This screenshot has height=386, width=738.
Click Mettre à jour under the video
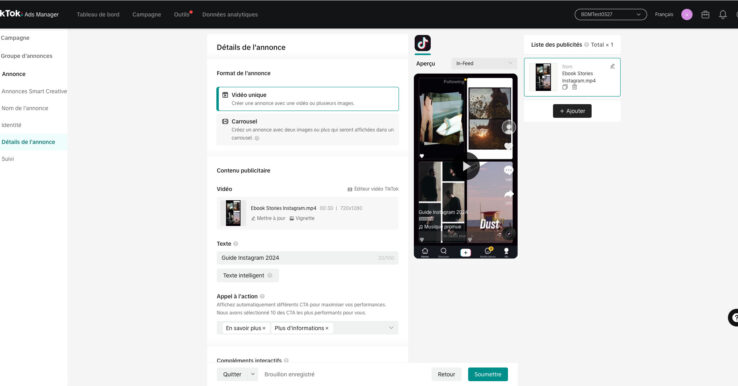268,218
